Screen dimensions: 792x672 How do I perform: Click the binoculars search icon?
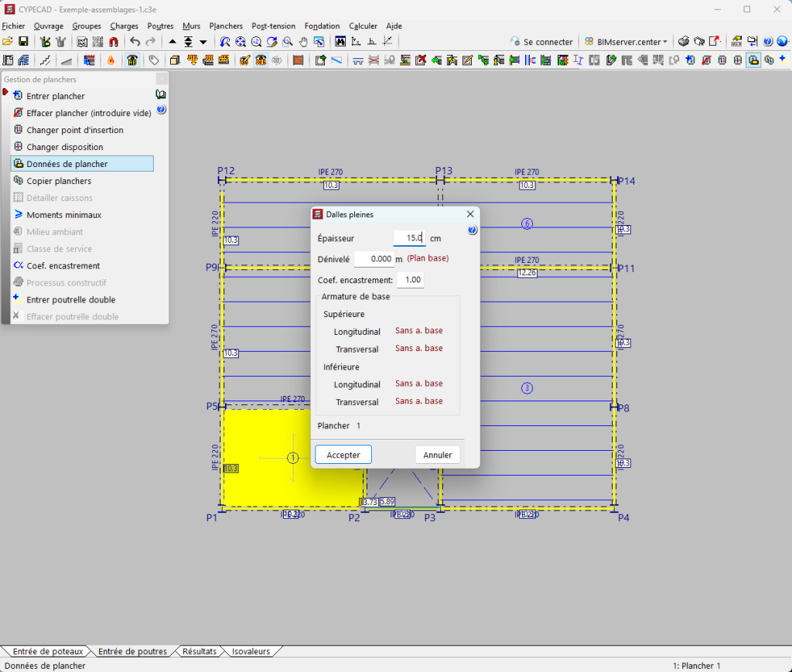340,42
